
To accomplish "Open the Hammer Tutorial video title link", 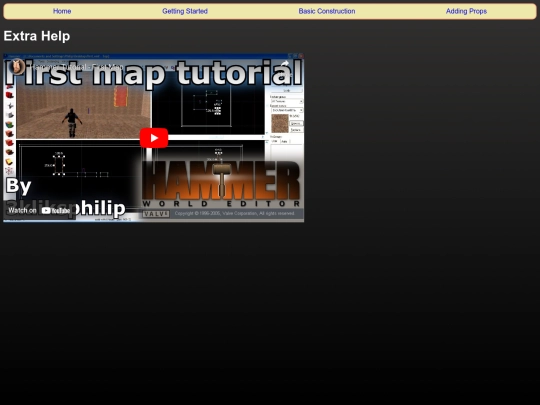I will click(77, 67).
